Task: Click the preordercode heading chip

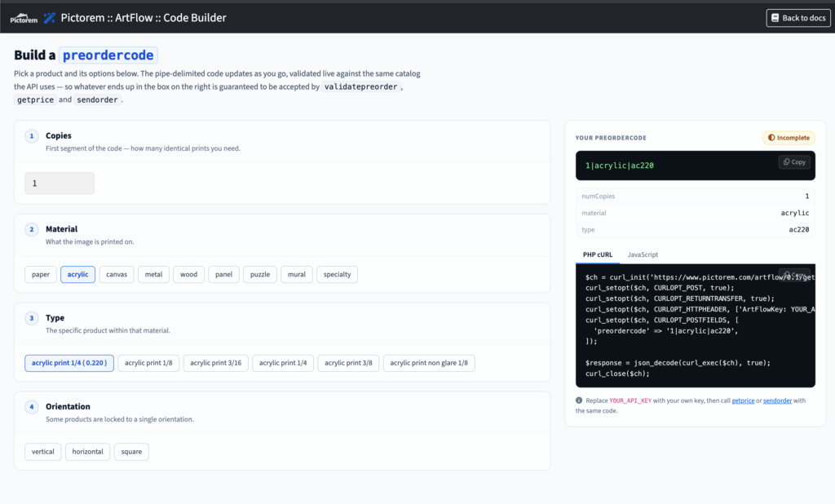Action: point(108,55)
